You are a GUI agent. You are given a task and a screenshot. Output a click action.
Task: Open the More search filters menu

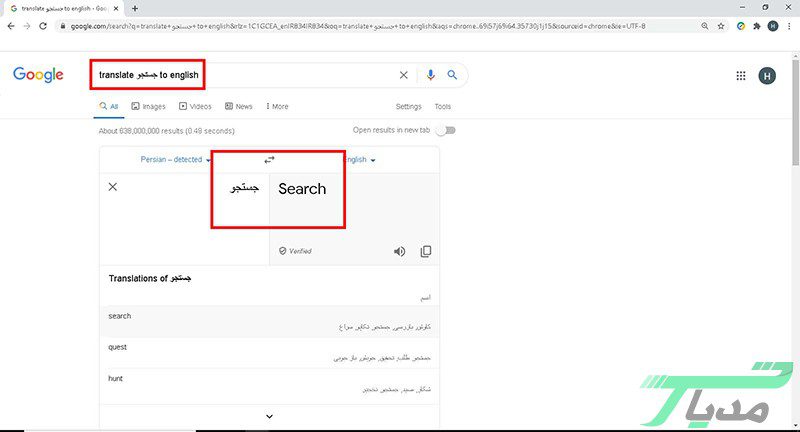coord(275,106)
